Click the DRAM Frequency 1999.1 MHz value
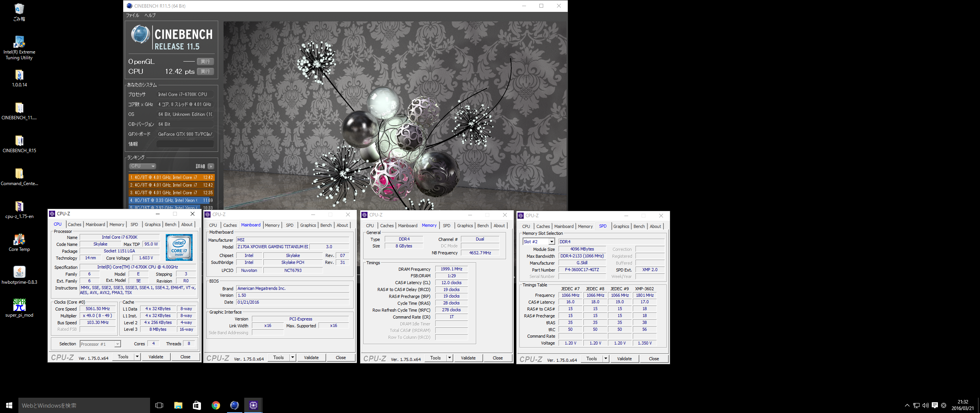The width and height of the screenshot is (980, 413). (x=451, y=269)
